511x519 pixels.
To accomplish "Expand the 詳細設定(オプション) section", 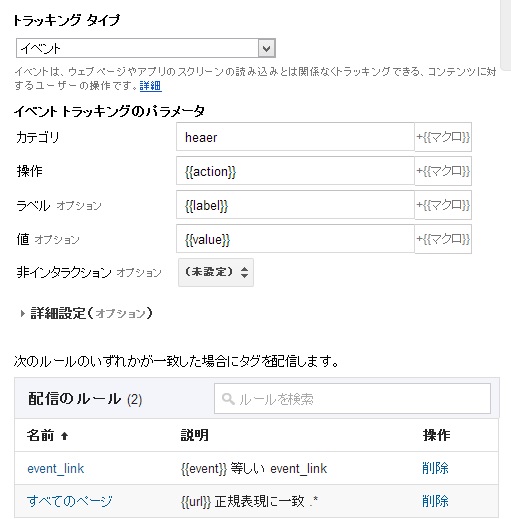I will click(x=86, y=313).
